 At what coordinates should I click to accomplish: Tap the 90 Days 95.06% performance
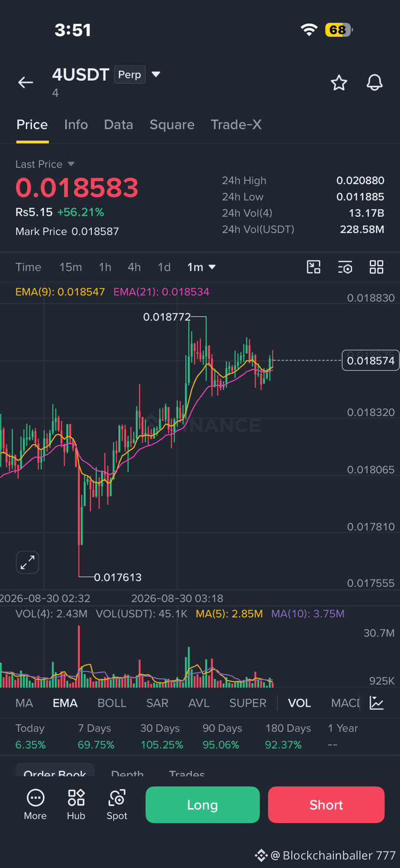(x=222, y=737)
